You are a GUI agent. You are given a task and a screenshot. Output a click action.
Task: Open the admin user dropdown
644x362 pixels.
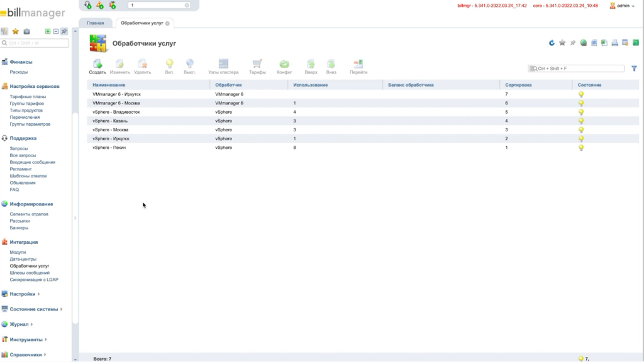623,6
